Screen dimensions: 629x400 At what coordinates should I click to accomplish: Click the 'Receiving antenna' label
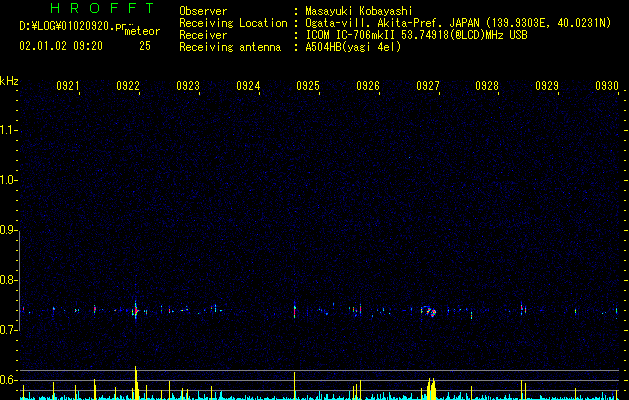(x=230, y=47)
